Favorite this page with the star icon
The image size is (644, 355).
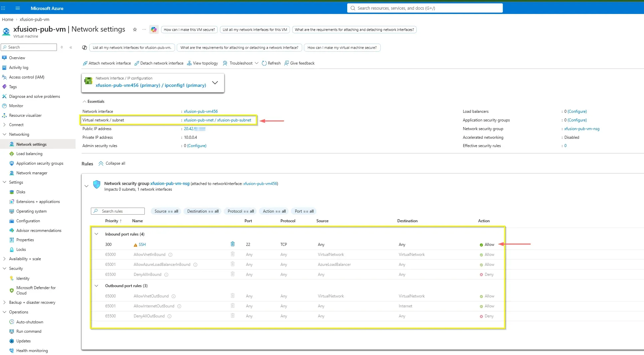(x=135, y=30)
